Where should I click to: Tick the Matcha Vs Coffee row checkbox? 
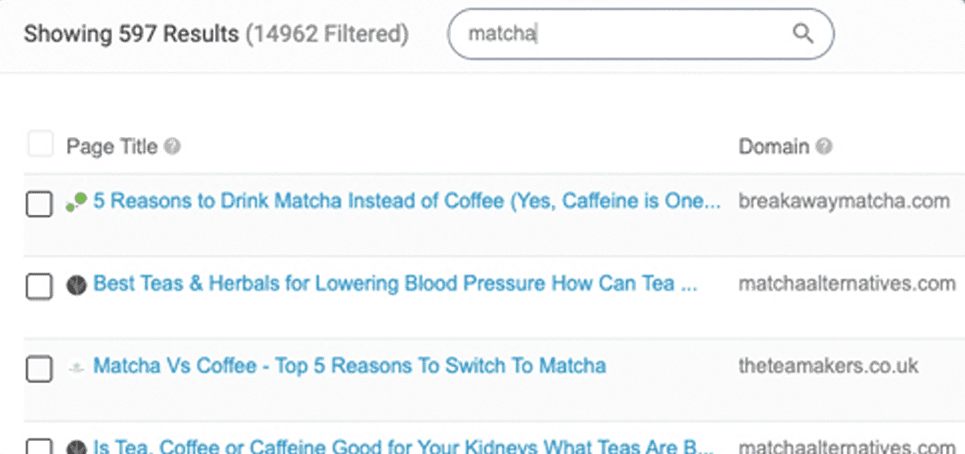point(39,369)
